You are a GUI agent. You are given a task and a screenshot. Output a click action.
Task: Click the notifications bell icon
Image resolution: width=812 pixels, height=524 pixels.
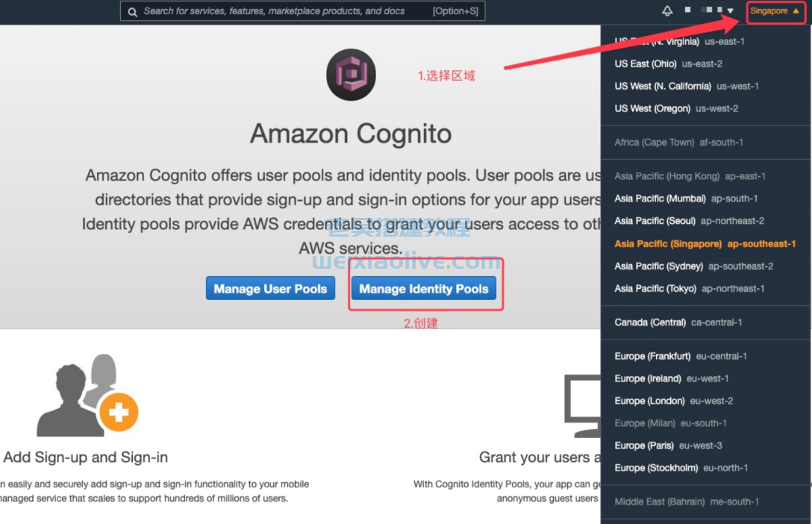click(667, 11)
